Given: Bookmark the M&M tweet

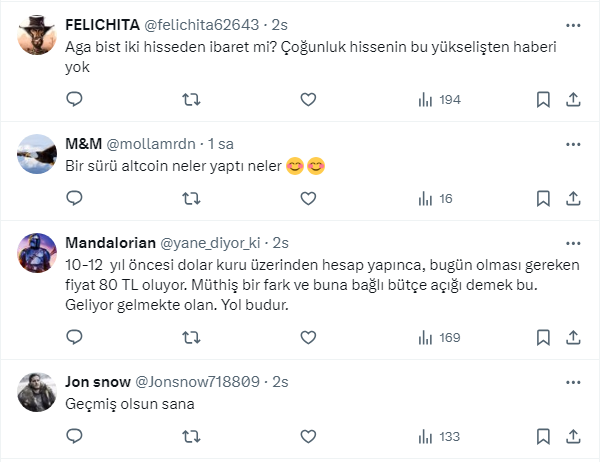Looking at the screenshot, I should [x=543, y=198].
